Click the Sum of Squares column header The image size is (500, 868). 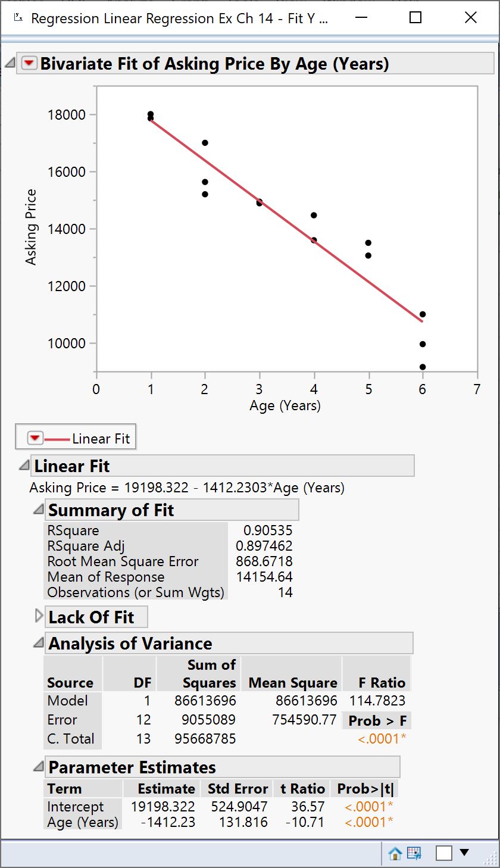point(210,674)
